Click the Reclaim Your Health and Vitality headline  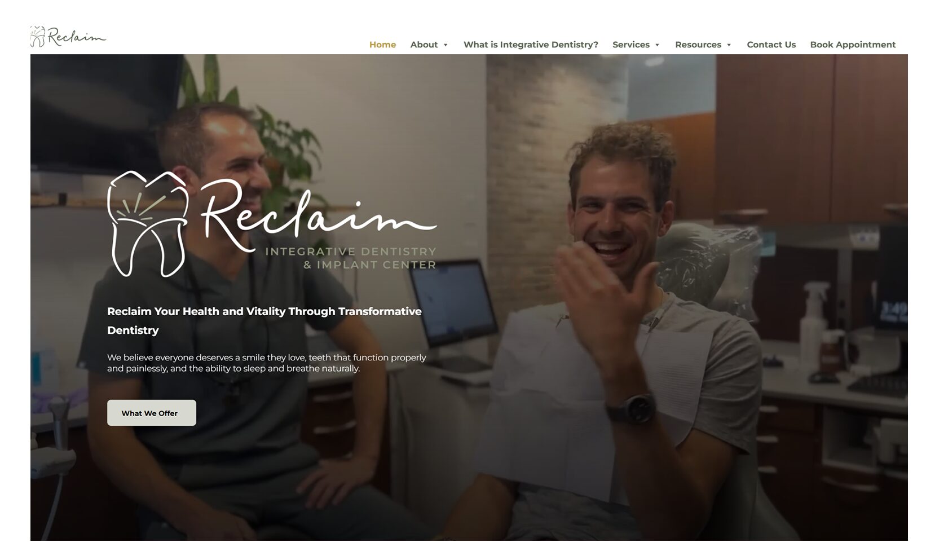(264, 320)
